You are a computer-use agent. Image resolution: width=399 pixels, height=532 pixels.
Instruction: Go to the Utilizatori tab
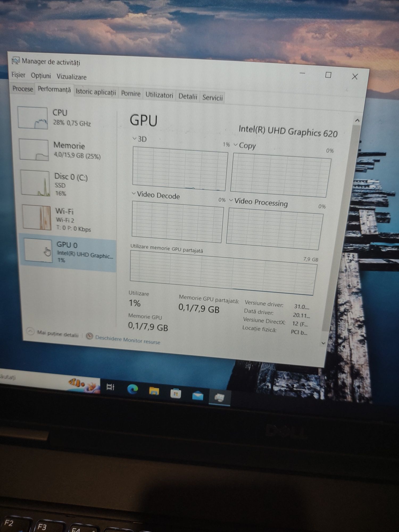pyautogui.click(x=159, y=95)
